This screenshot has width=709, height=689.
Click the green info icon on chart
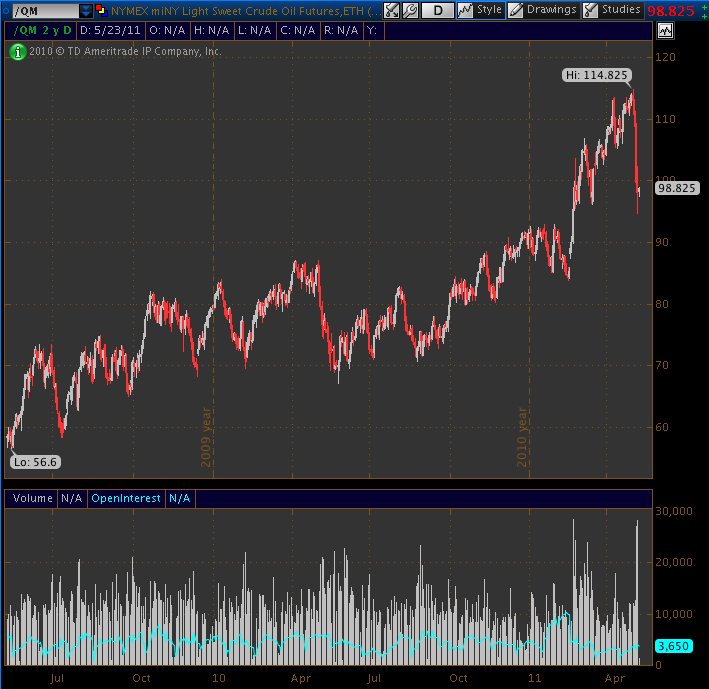tap(18, 51)
